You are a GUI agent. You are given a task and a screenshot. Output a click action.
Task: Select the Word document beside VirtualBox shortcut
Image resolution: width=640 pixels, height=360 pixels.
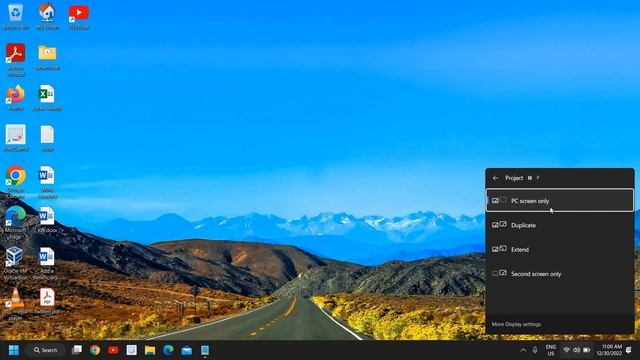pyautogui.click(x=47, y=264)
